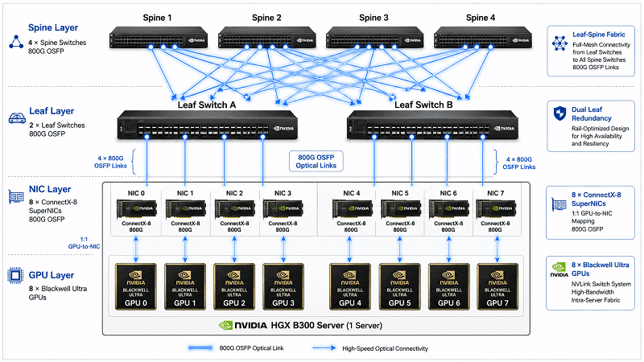Screen dimensions: 644x362
Task: Click the NIC 6 ConnectX-8 card
Action: [448, 209]
